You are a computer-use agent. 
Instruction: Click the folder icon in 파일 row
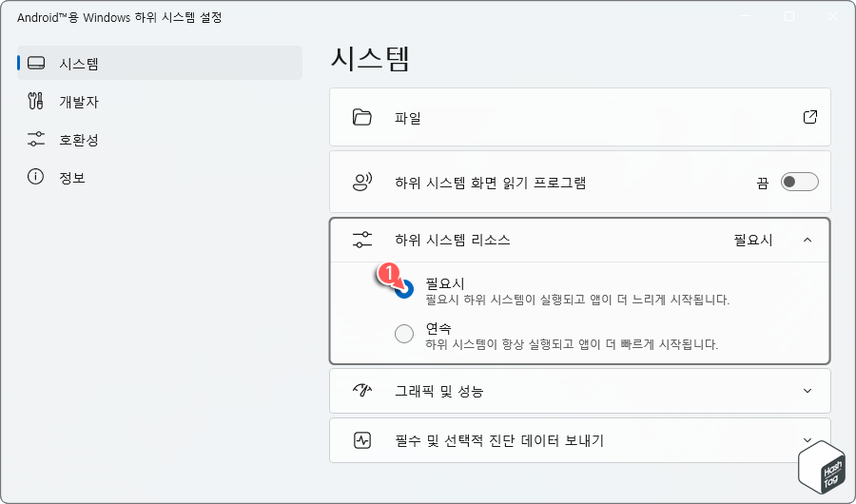point(362,117)
